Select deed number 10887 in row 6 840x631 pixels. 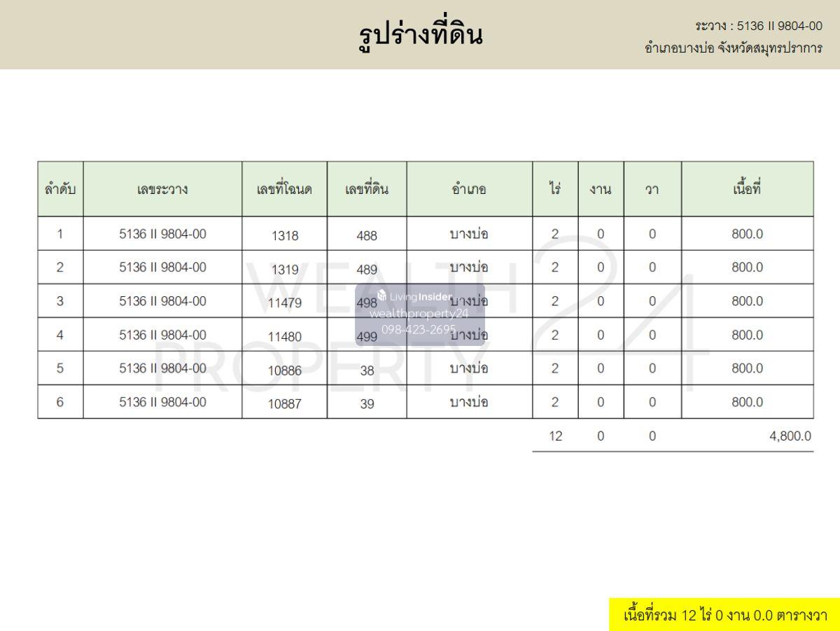pos(284,404)
